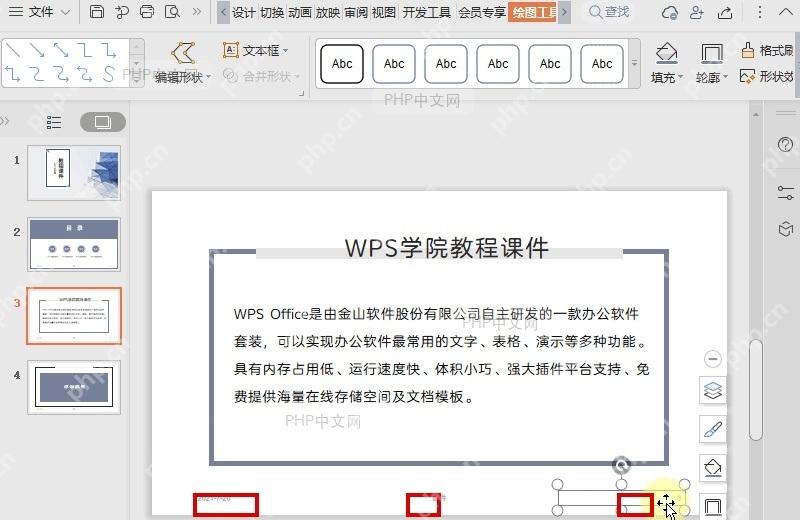Image resolution: width=800 pixels, height=520 pixels.
Task: Switch to the 切换 tab
Action: point(271,12)
